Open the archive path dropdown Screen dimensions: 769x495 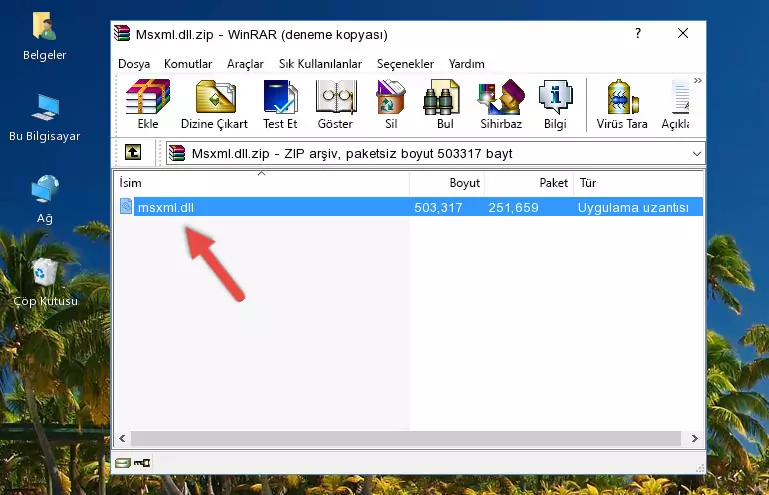696,154
